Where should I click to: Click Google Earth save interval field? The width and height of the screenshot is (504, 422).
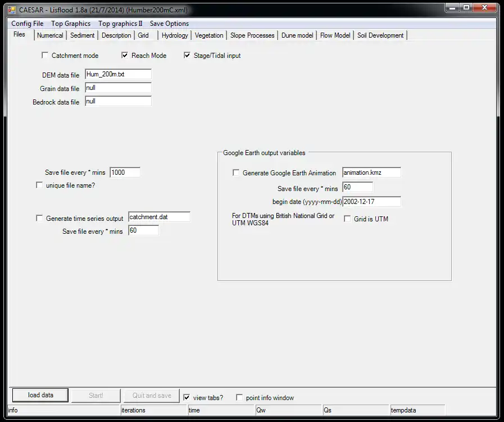point(358,187)
